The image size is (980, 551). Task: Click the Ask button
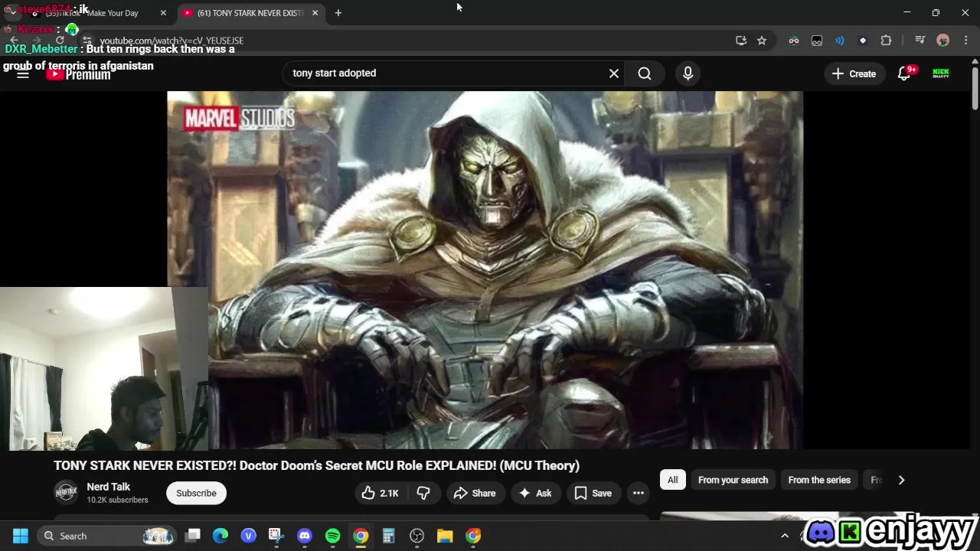point(535,494)
